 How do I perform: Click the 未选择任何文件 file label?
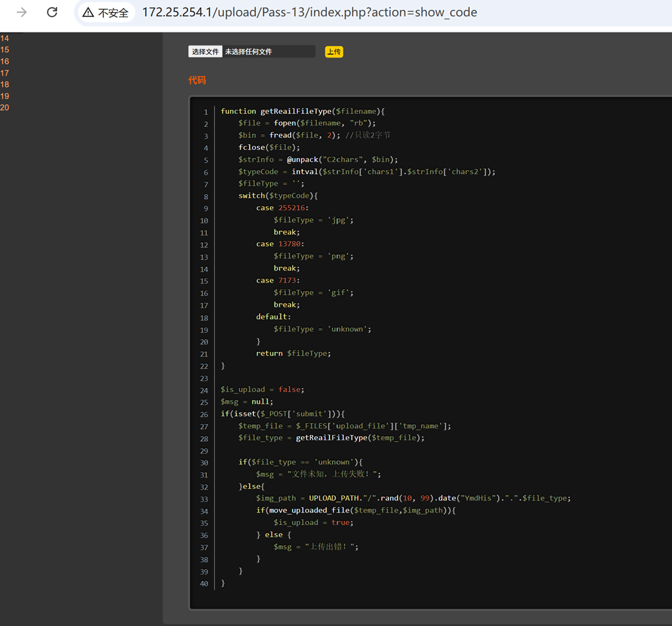click(x=248, y=52)
